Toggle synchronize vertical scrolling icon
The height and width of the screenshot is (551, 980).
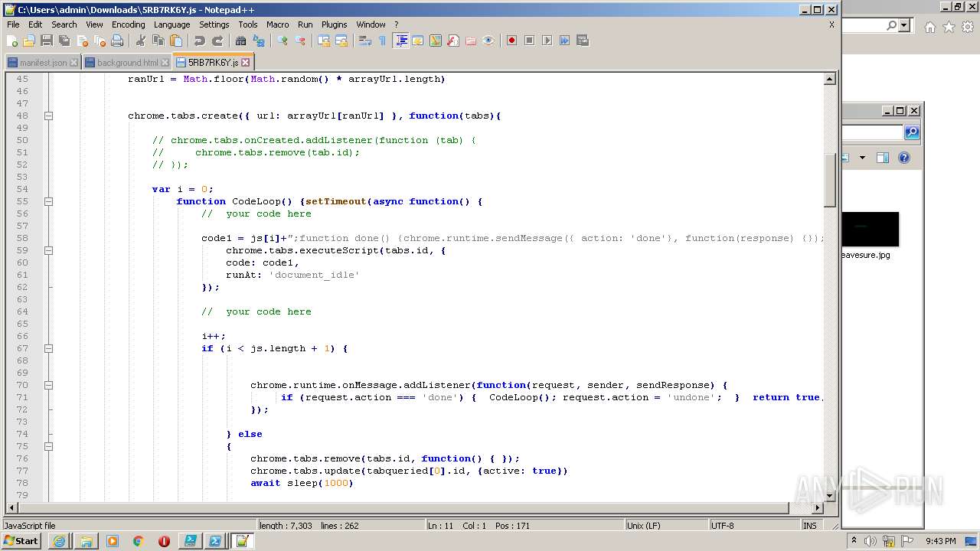tap(324, 41)
